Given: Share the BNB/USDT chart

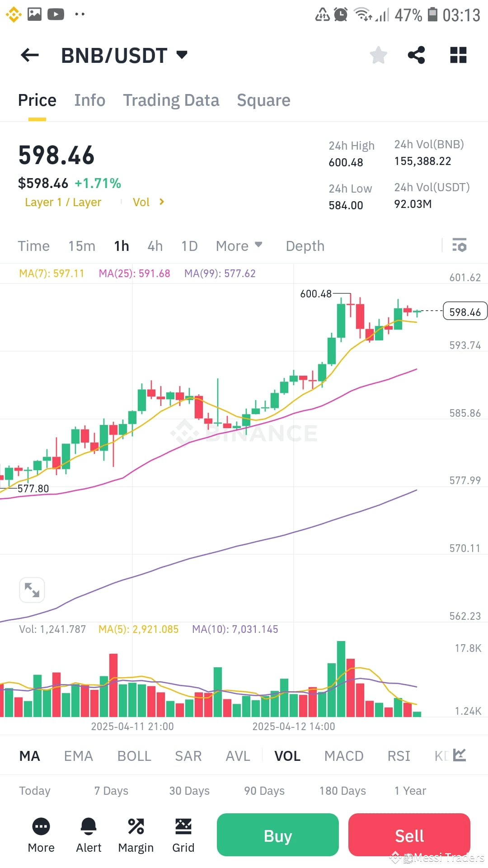Looking at the screenshot, I should (x=416, y=55).
